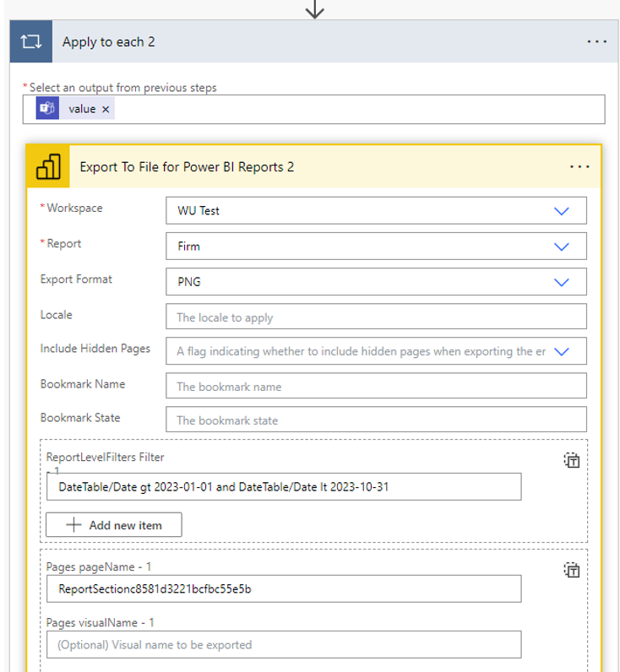
Task: Open the Apply to each 2 ellipsis menu
Action: point(596,42)
